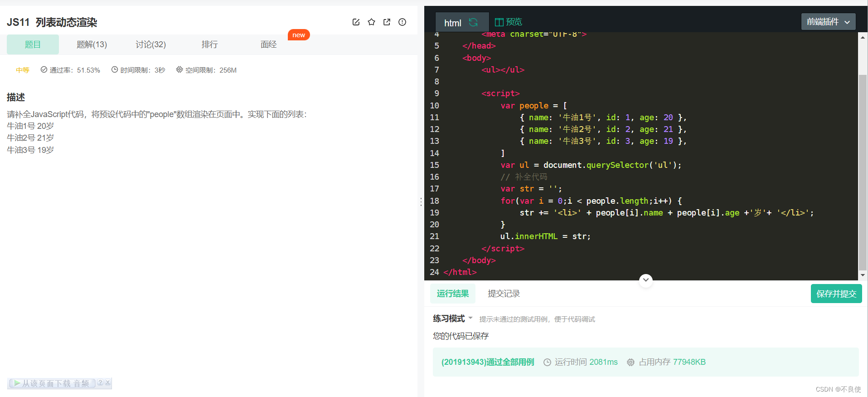
Task: Click the 牛油3号 19岁 description line
Action: pyautogui.click(x=30, y=150)
